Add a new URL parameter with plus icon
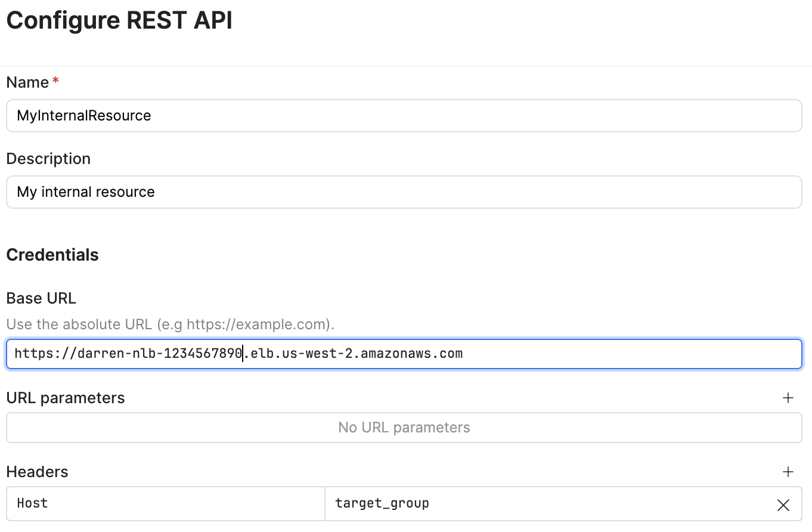The height and width of the screenshot is (532, 812). 788,398
